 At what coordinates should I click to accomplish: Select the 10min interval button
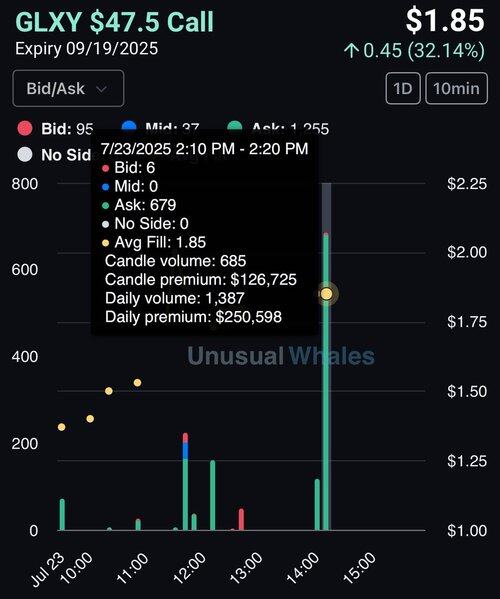click(x=456, y=88)
